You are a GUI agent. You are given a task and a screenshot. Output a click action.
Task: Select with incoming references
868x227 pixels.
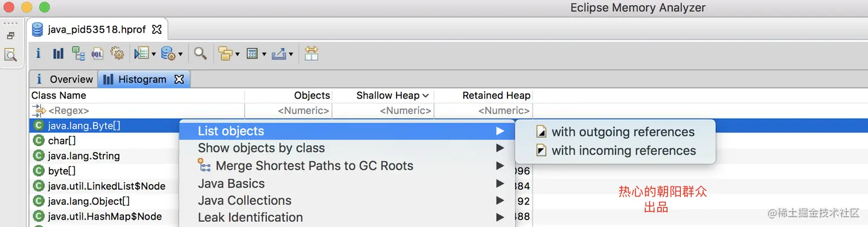[x=615, y=151]
